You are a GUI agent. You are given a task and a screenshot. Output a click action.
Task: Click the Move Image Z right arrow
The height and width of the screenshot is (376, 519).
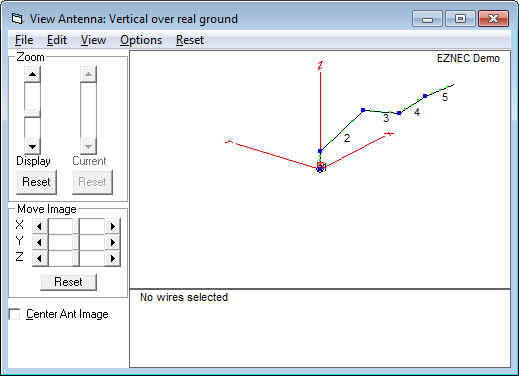[x=113, y=258]
